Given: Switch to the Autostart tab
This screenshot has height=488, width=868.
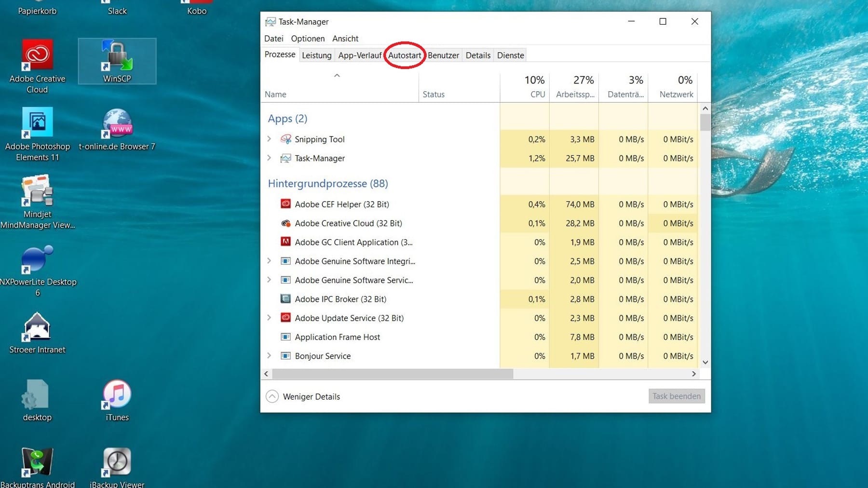Looking at the screenshot, I should [405, 55].
